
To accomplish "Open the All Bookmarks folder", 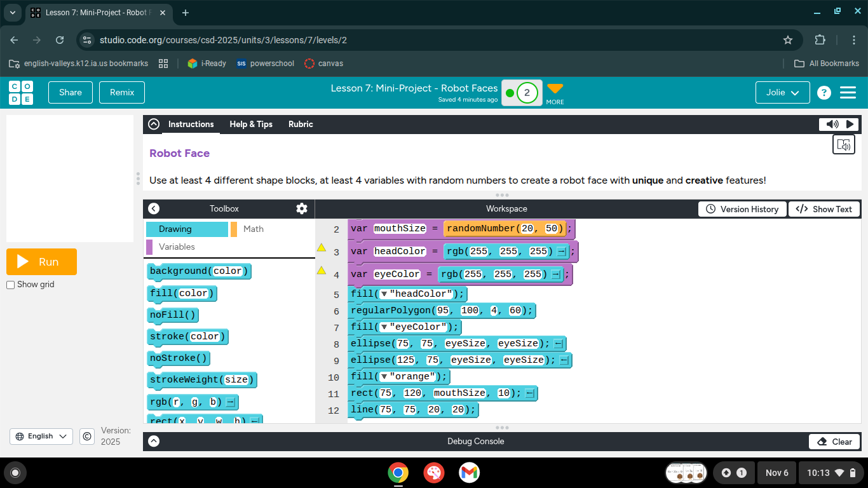I will click(x=827, y=64).
